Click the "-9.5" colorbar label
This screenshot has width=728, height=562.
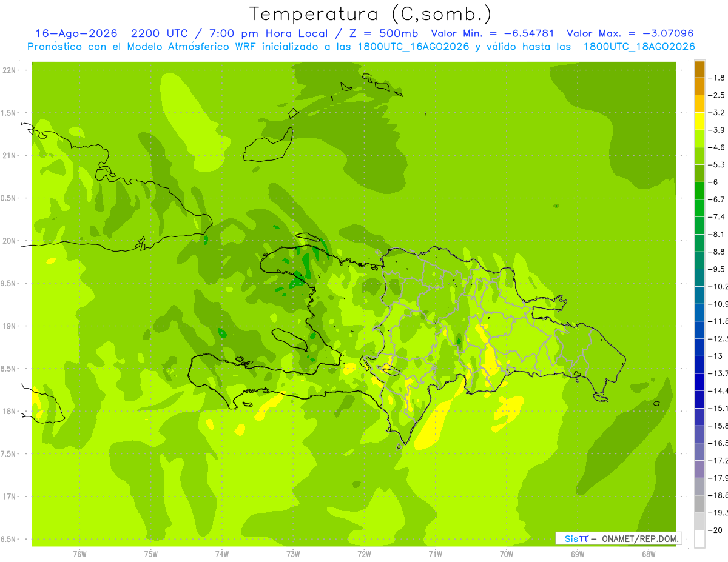click(x=718, y=269)
